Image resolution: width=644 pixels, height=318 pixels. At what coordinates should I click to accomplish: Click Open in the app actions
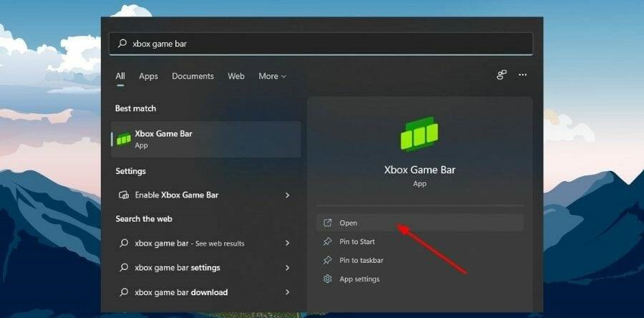click(x=348, y=223)
